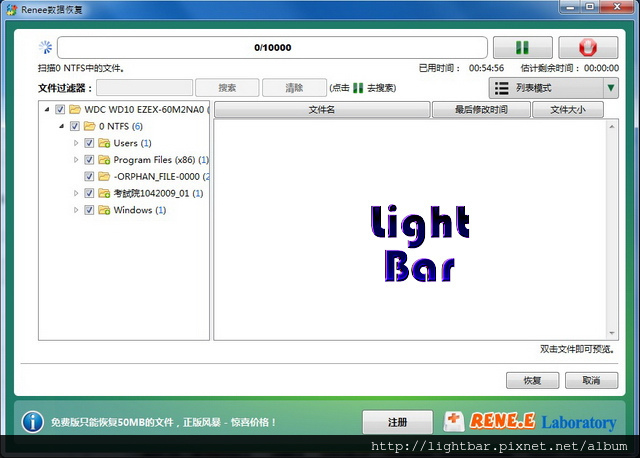Uncheck the 0 NTFS checkbox
The image size is (640, 458).
pyautogui.click(x=75, y=126)
